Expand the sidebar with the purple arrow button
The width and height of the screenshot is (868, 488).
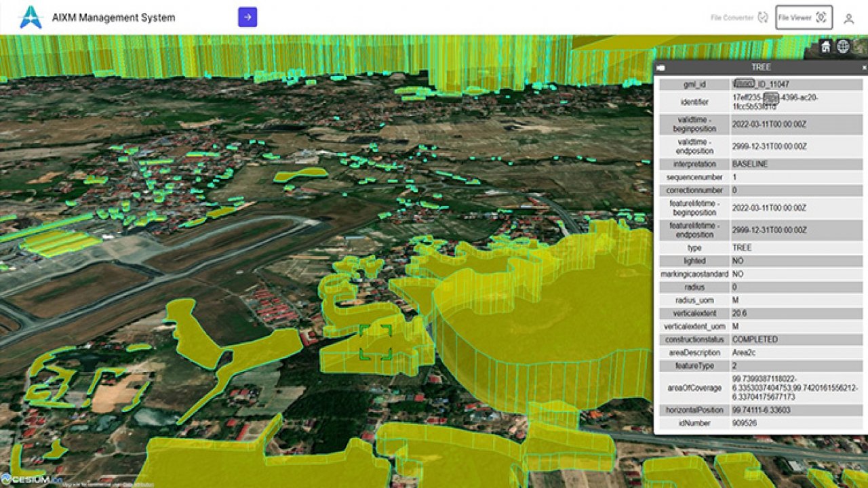248,18
